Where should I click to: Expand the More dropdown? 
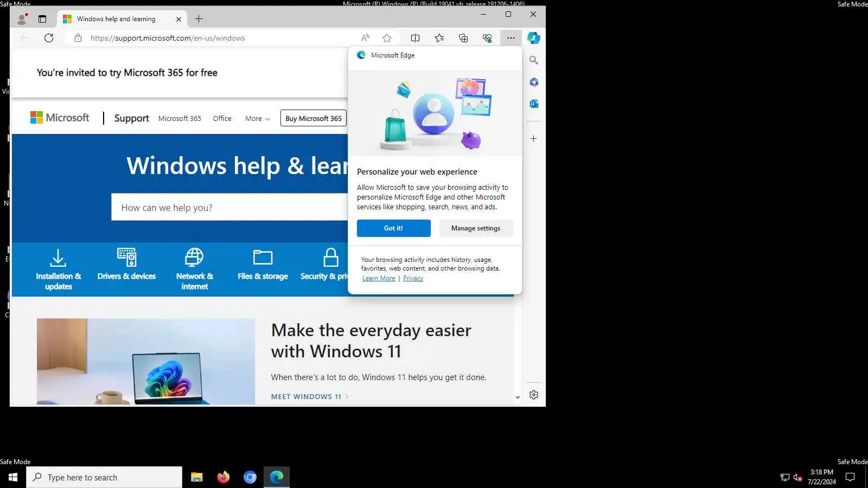point(258,118)
